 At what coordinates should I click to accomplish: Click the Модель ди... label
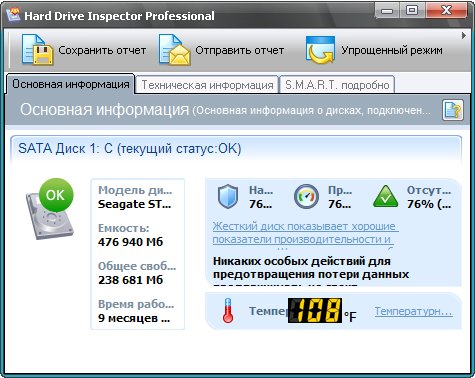tap(135, 190)
